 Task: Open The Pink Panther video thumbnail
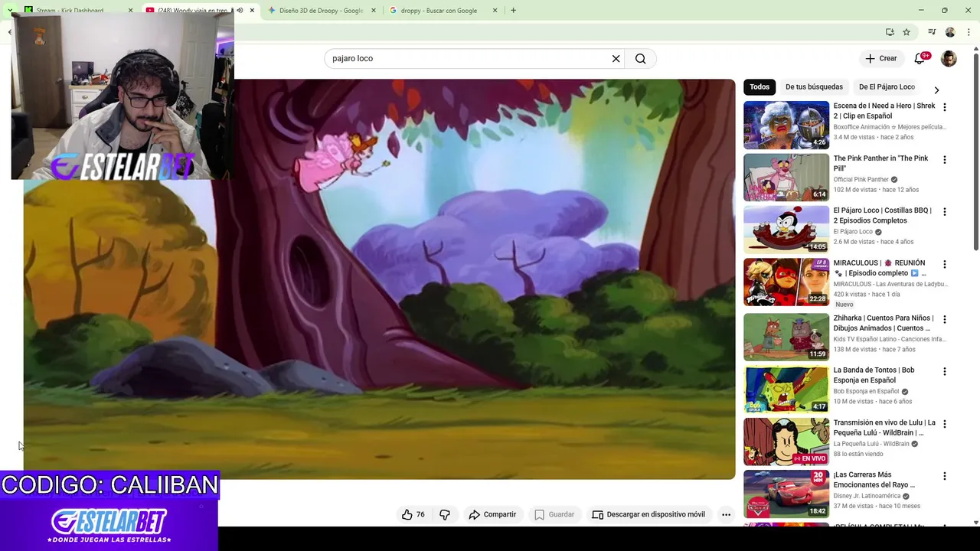click(786, 178)
